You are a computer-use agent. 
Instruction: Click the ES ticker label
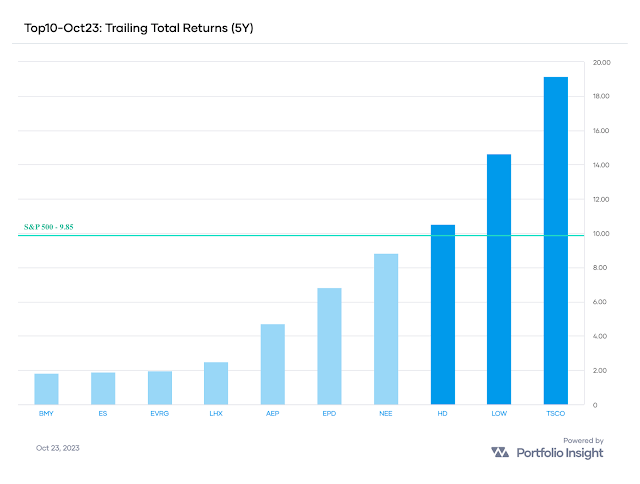click(103, 411)
